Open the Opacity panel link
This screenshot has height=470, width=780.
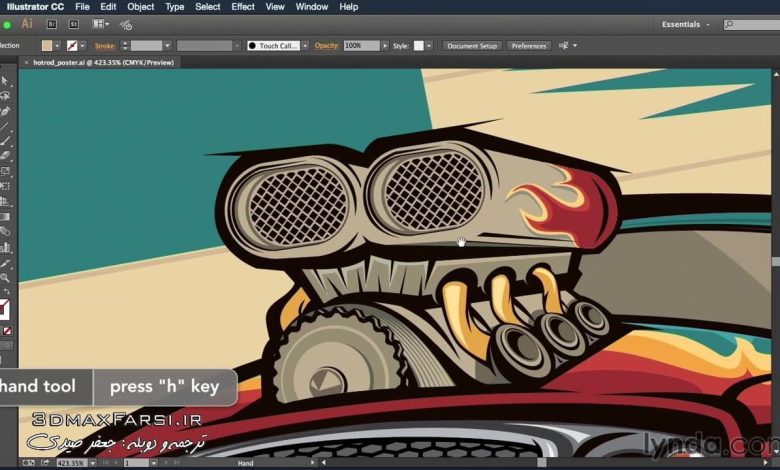[327, 46]
